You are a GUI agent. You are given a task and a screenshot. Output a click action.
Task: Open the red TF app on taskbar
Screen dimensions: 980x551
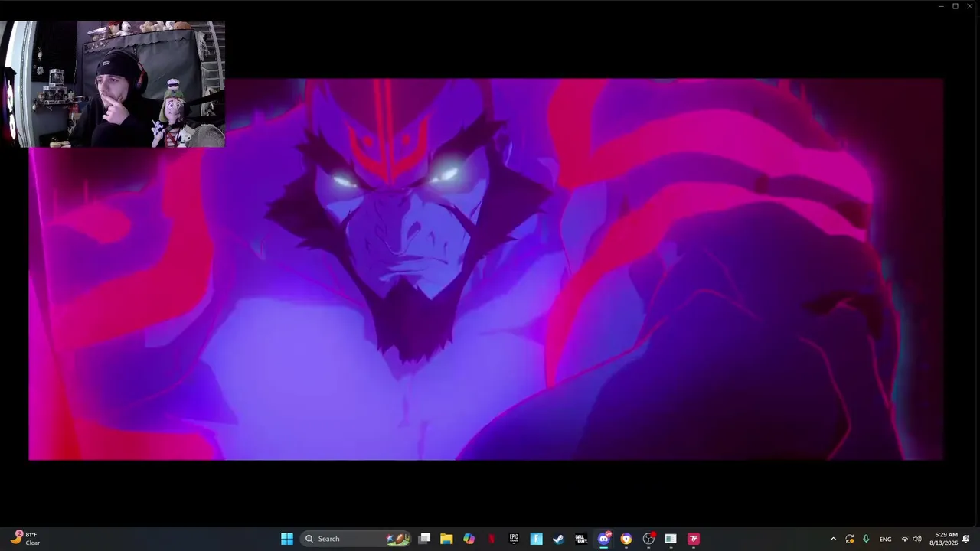[693, 539]
